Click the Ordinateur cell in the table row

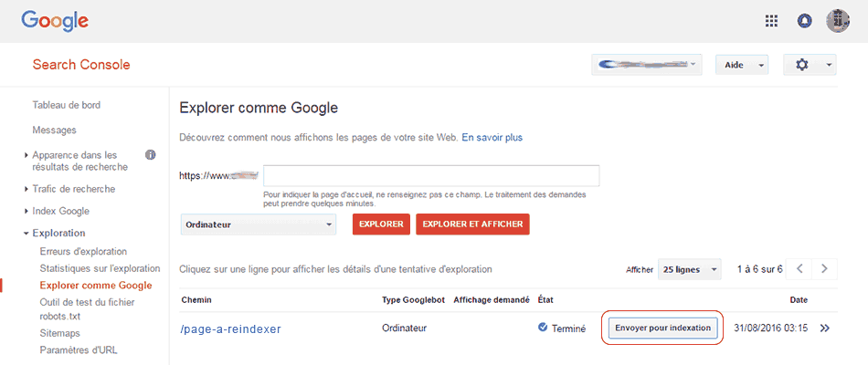coord(405,328)
